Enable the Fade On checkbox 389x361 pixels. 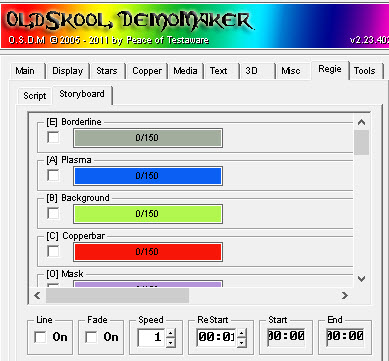(91, 337)
